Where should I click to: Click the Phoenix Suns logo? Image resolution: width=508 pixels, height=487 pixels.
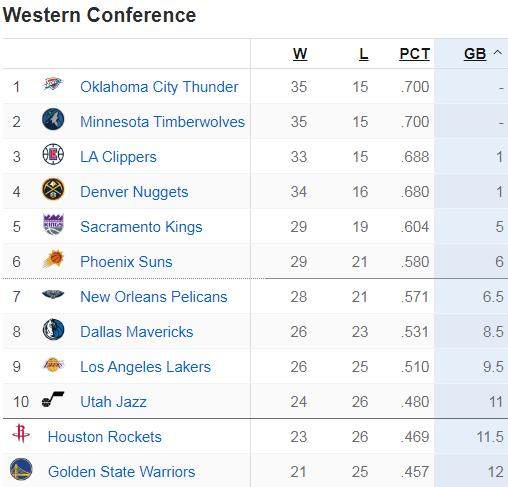pos(53,259)
